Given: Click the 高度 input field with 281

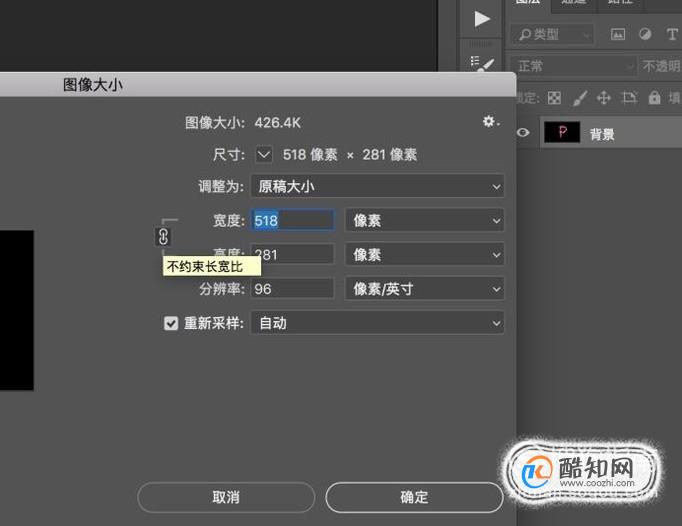Looking at the screenshot, I should [293, 255].
